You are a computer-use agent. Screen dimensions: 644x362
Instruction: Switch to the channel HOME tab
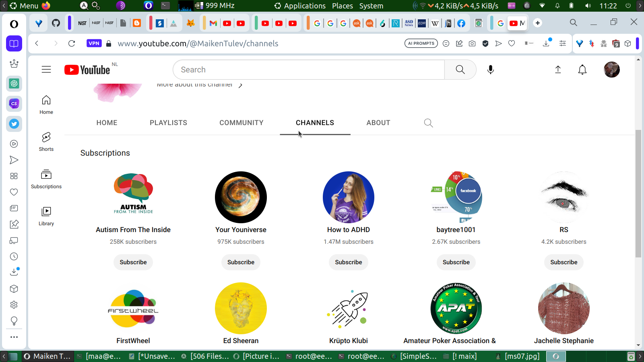107,123
